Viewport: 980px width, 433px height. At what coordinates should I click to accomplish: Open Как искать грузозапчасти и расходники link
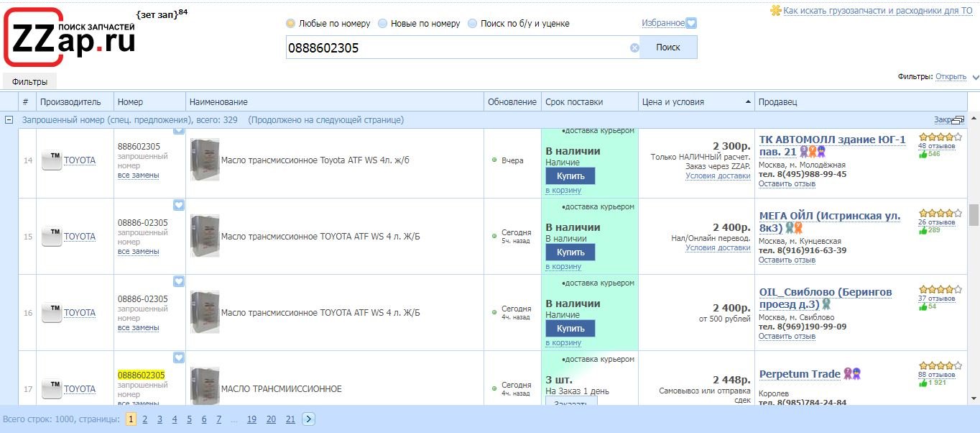point(877,11)
